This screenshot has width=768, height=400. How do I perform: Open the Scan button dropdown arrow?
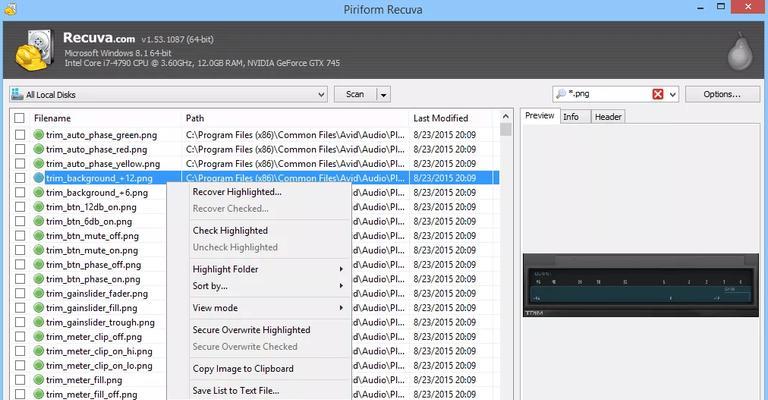point(384,94)
